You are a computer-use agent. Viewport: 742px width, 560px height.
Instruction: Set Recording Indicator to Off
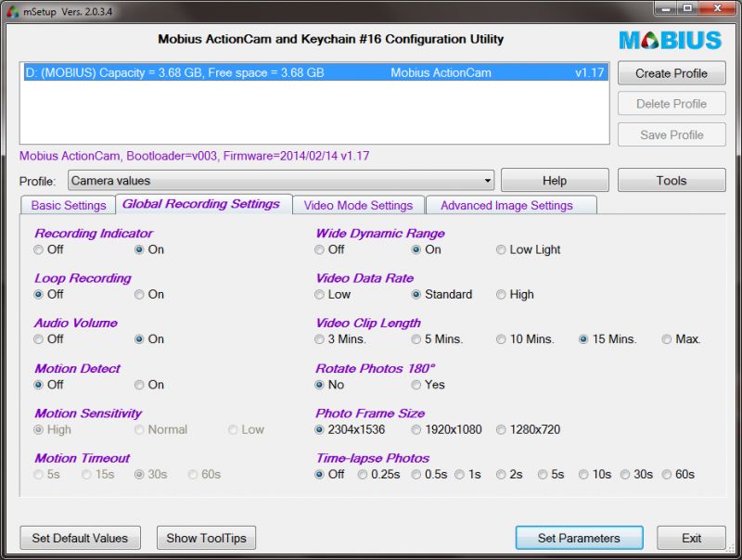(x=49, y=249)
